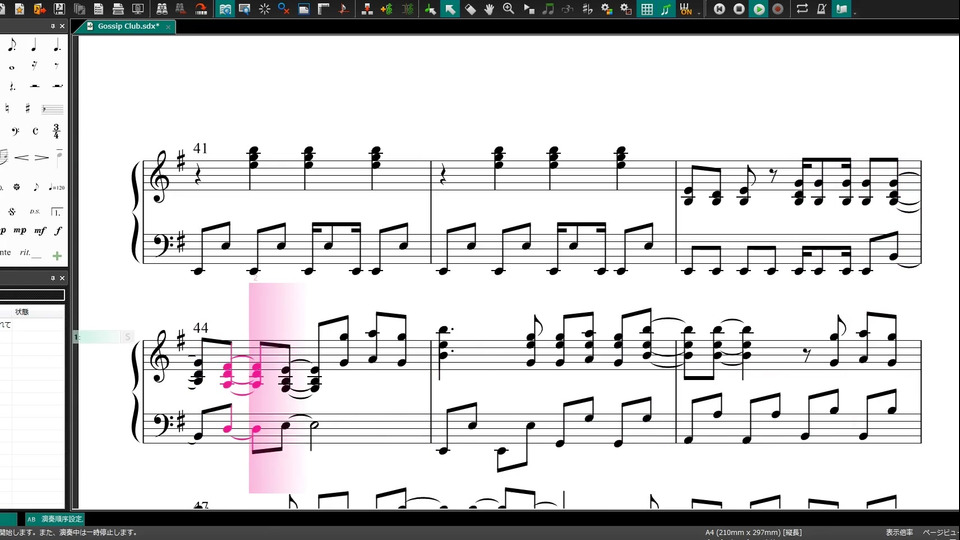Close the note palette panel
Image resolution: width=960 pixels, height=540 pixels.
pos(62,26)
